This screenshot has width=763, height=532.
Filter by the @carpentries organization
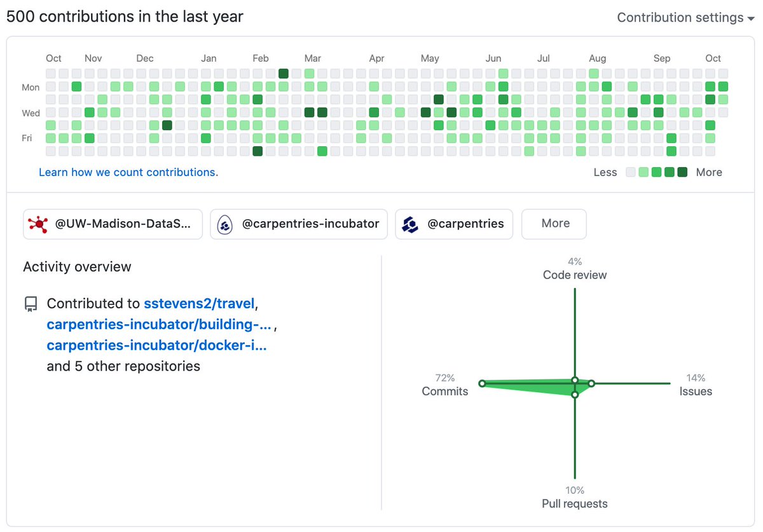click(x=454, y=224)
